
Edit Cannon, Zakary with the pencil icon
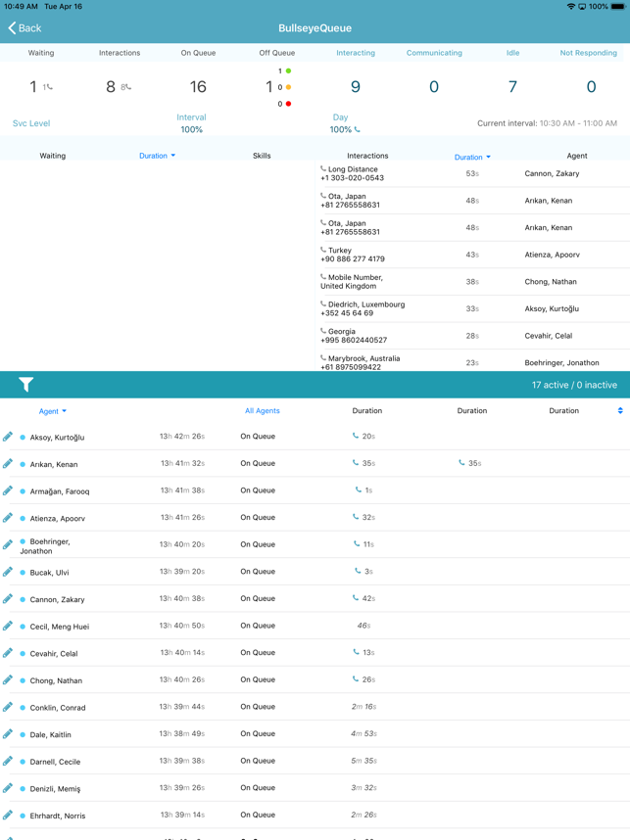[8, 598]
